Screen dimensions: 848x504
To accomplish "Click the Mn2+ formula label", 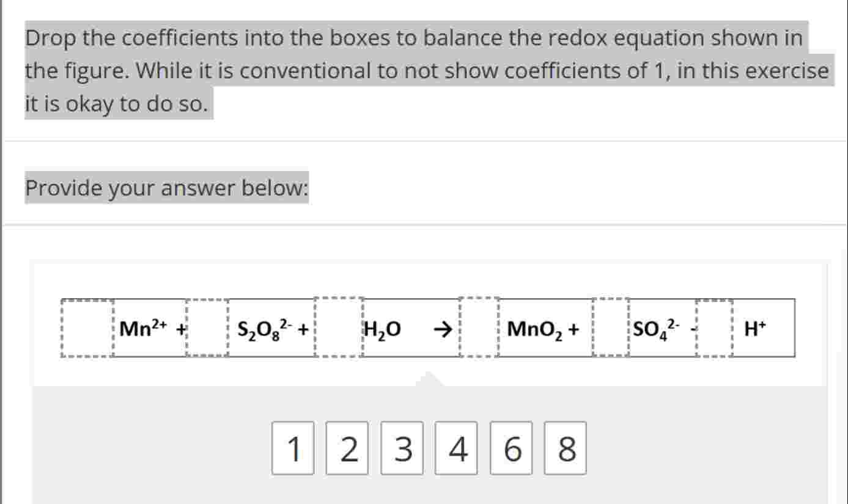I will pyautogui.click(x=144, y=329).
